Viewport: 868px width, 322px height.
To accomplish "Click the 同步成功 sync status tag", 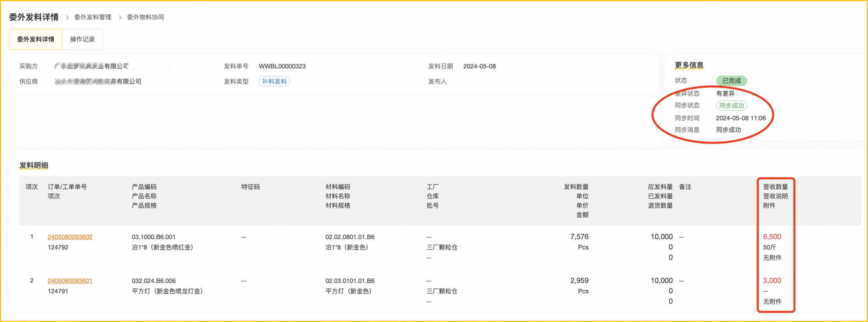I will coord(732,106).
